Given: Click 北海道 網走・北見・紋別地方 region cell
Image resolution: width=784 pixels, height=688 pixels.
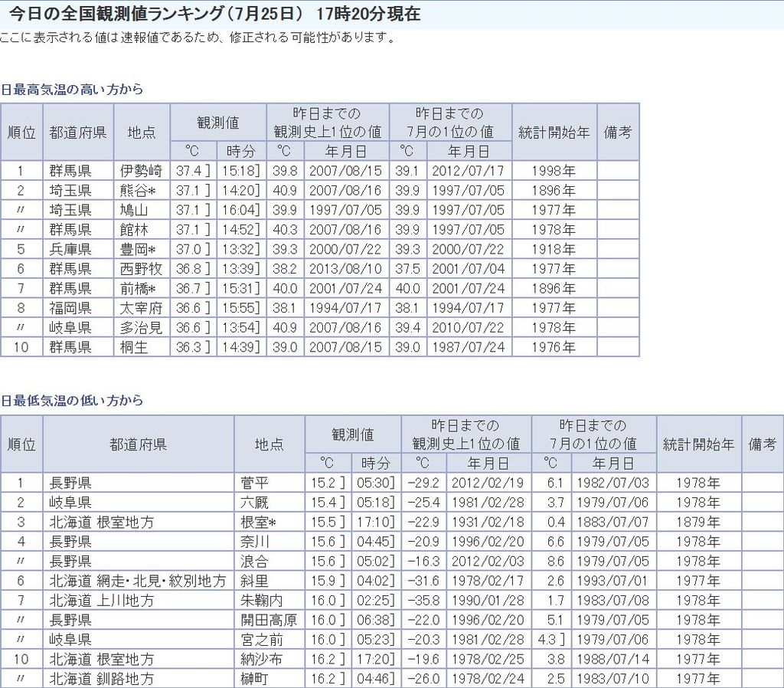Looking at the screenshot, I should pyautogui.click(x=138, y=581).
